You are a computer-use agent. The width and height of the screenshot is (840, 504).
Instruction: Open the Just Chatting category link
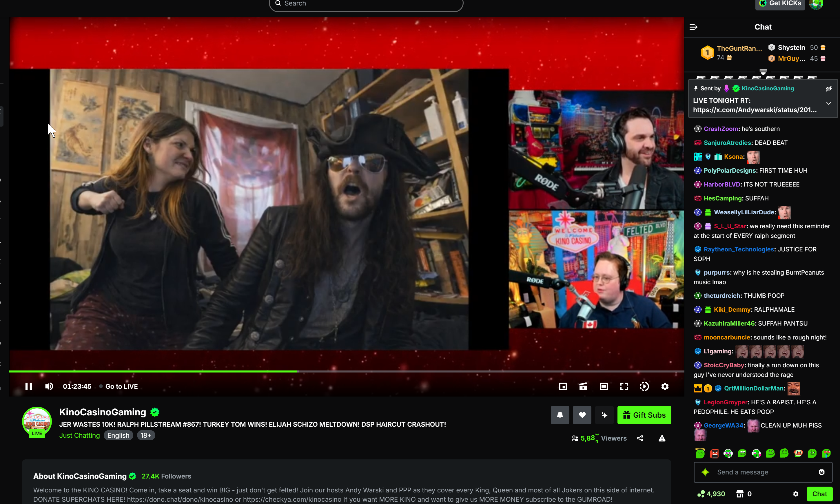(x=79, y=435)
